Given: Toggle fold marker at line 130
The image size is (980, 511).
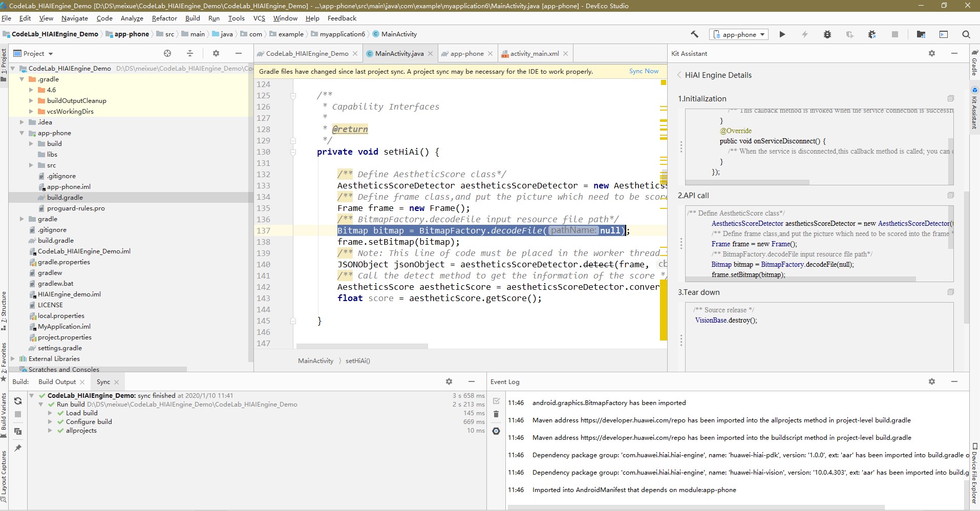Looking at the screenshot, I should tap(293, 152).
